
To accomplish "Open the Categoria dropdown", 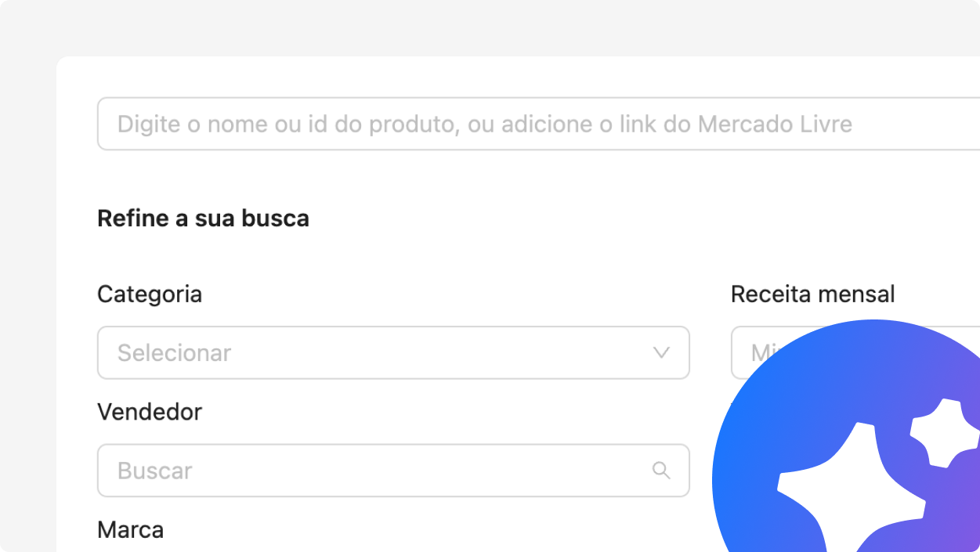I will pyautogui.click(x=392, y=353).
